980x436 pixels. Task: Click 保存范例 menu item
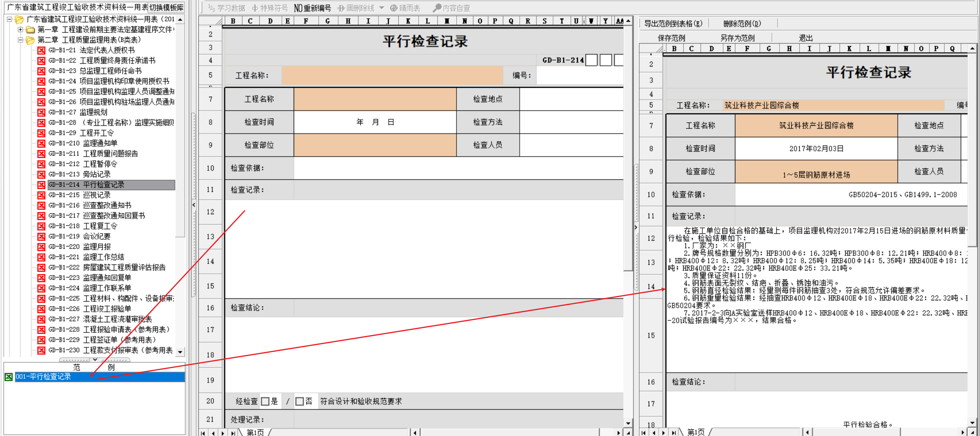coord(671,38)
